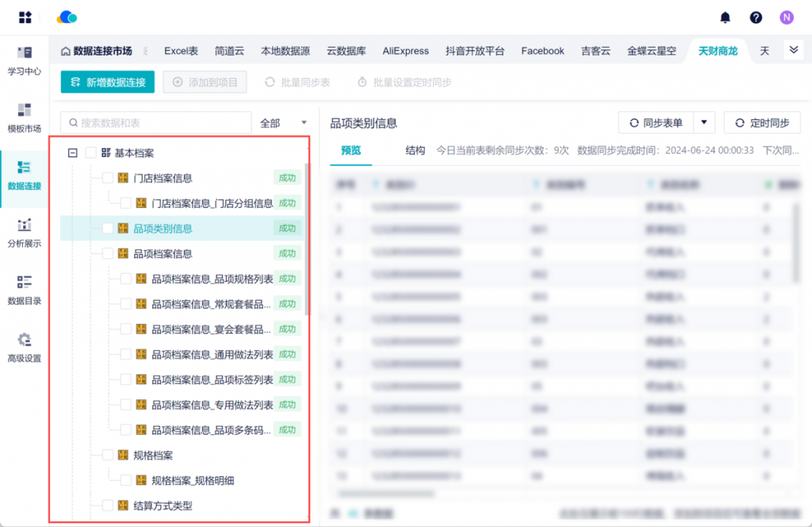Open dropdown arrow next to 同步表单
This screenshot has width=812, height=527.
tap(704, 123)
